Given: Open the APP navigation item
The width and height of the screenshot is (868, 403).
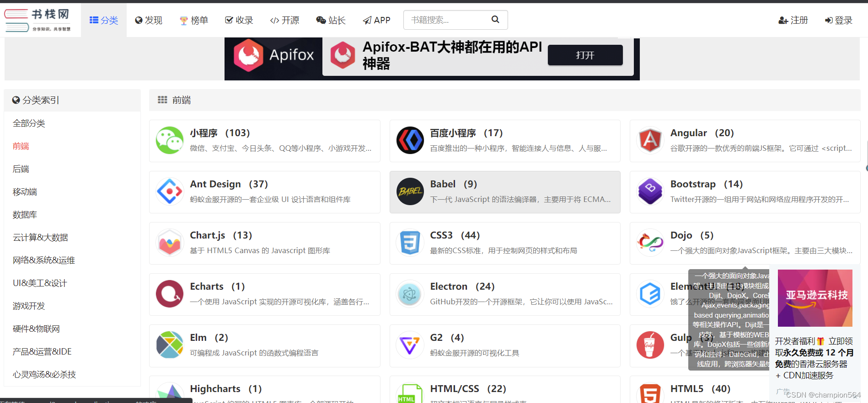Looking at the screenshot, I should (376, 20).
